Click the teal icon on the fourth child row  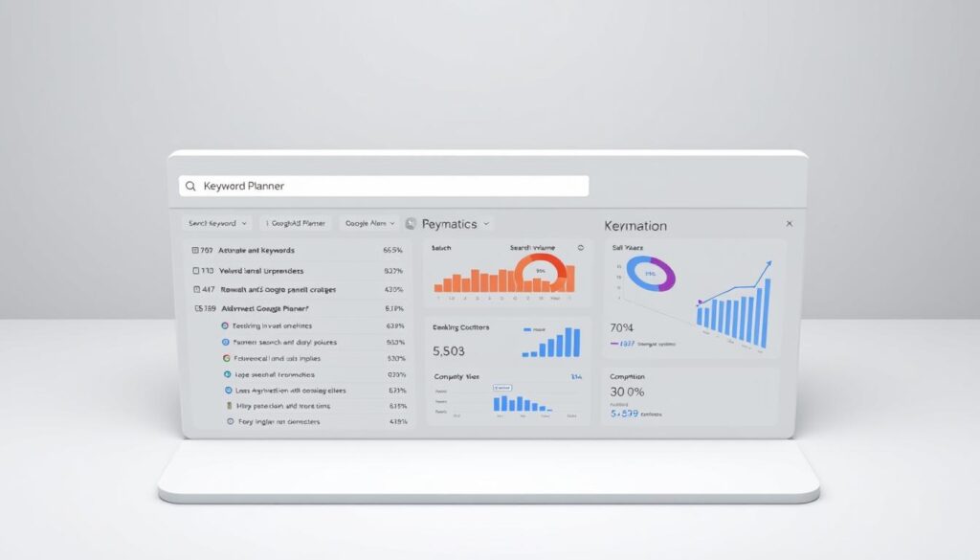tap(228, 374)
